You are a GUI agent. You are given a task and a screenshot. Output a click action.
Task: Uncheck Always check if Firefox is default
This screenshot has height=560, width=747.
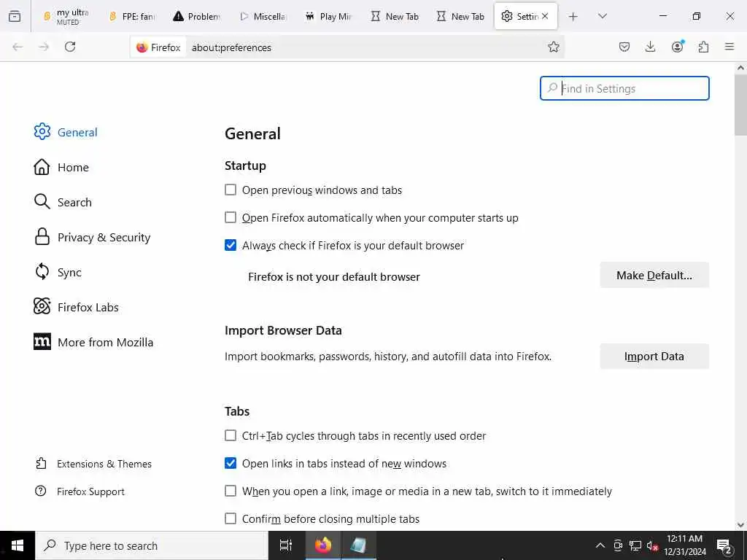(231, 246)
